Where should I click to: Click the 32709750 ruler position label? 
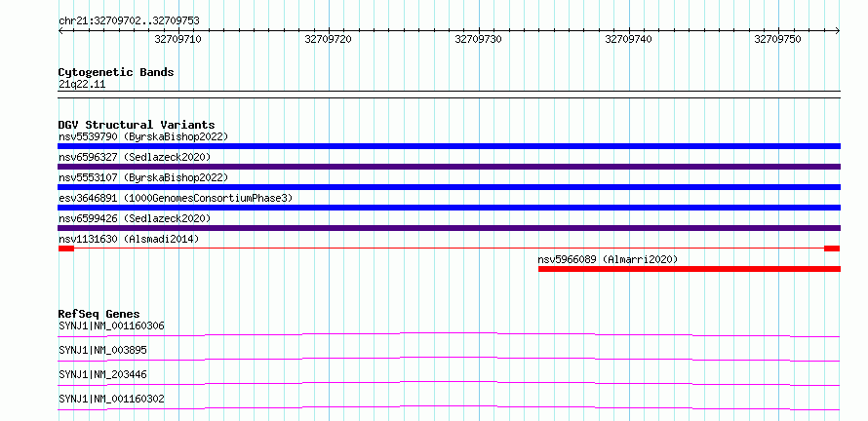point(777,39)
